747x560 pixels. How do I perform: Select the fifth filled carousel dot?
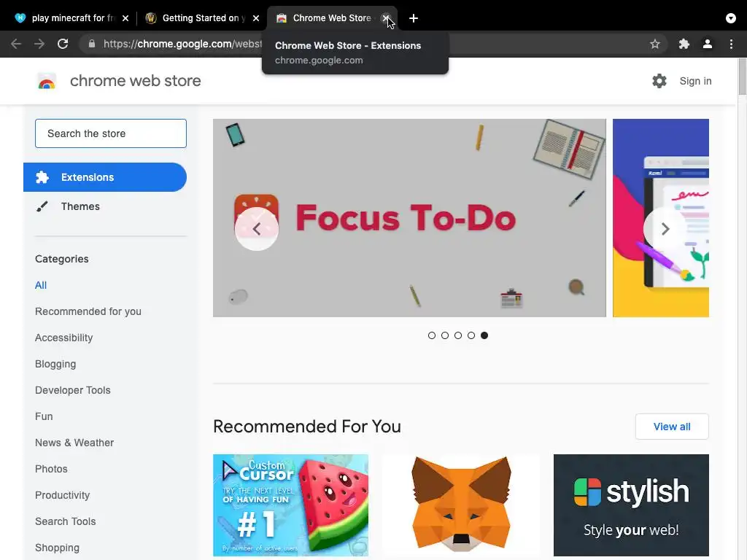point(484,335)
